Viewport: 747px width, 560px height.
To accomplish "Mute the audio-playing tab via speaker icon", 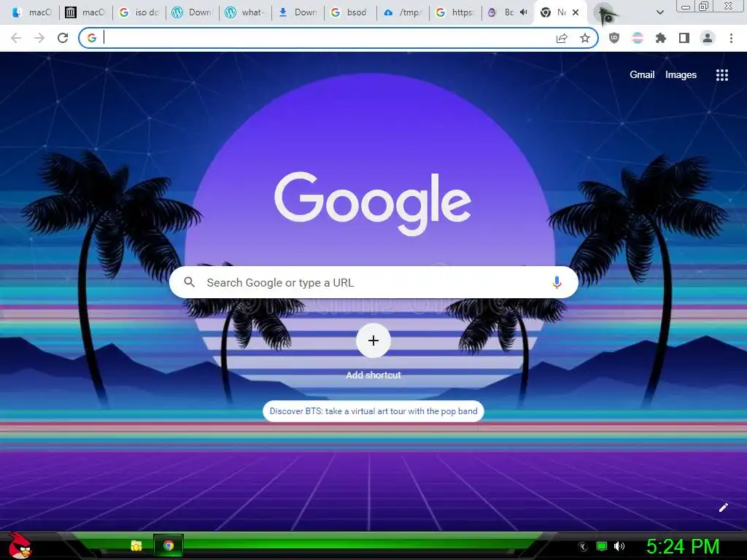I will pos(524,12).
